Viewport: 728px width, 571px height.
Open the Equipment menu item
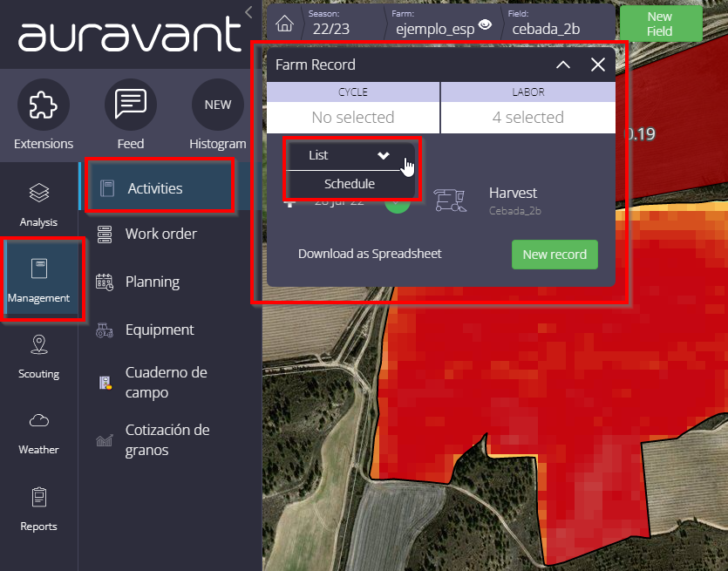point(160,330)
